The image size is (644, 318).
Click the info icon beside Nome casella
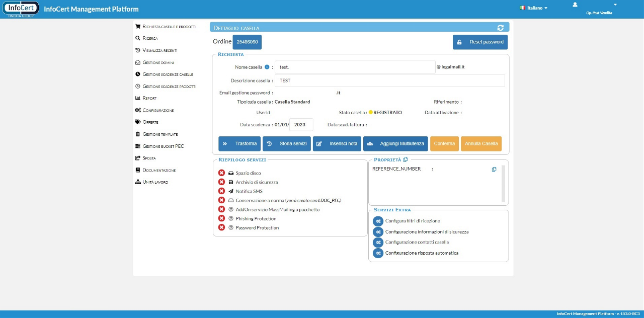pyautogui.click(x=267, y=67)
